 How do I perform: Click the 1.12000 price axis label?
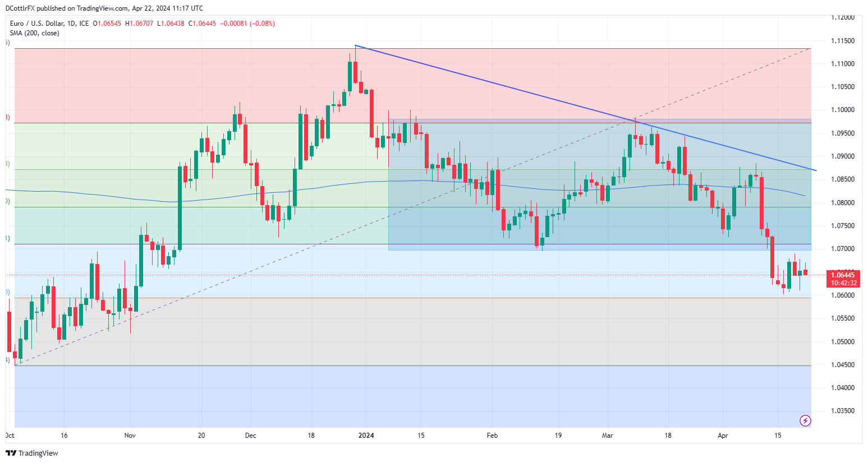pyautogui.click(x=843, y=17)
